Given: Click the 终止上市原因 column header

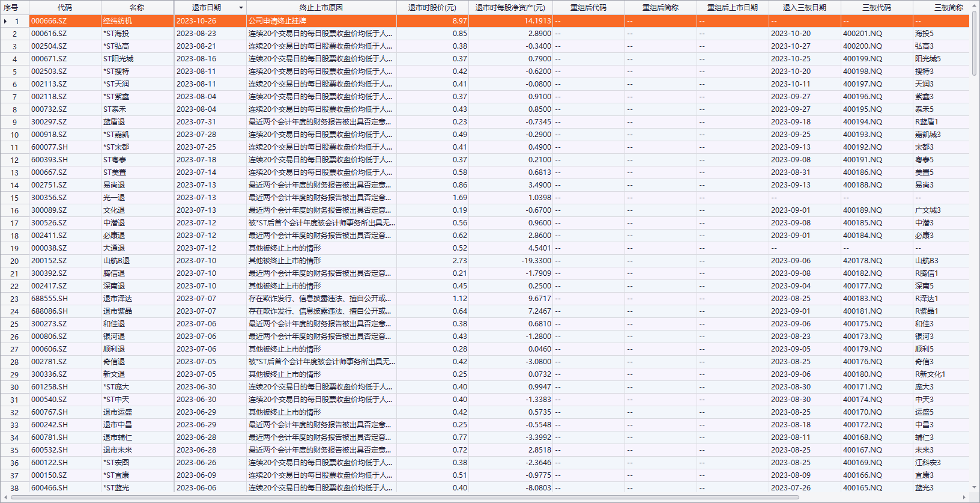Looking at the screenshot, I should (x=321, y=8).
